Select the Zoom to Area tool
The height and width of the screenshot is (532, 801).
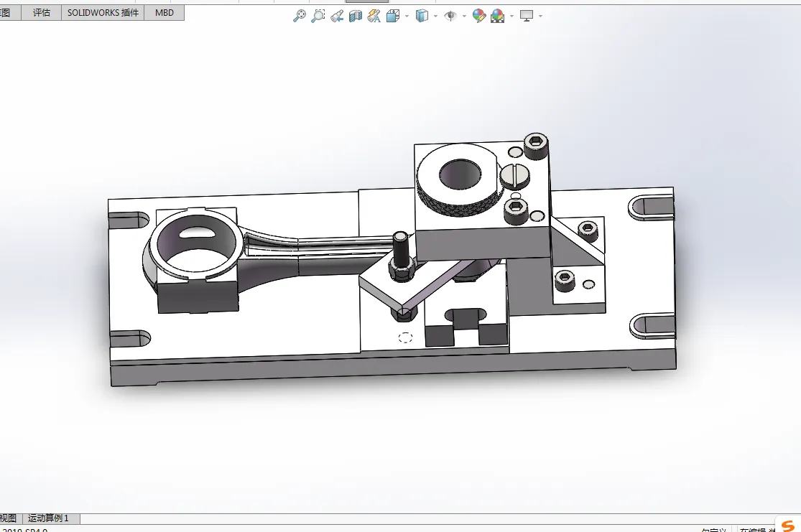click(318, 16)
